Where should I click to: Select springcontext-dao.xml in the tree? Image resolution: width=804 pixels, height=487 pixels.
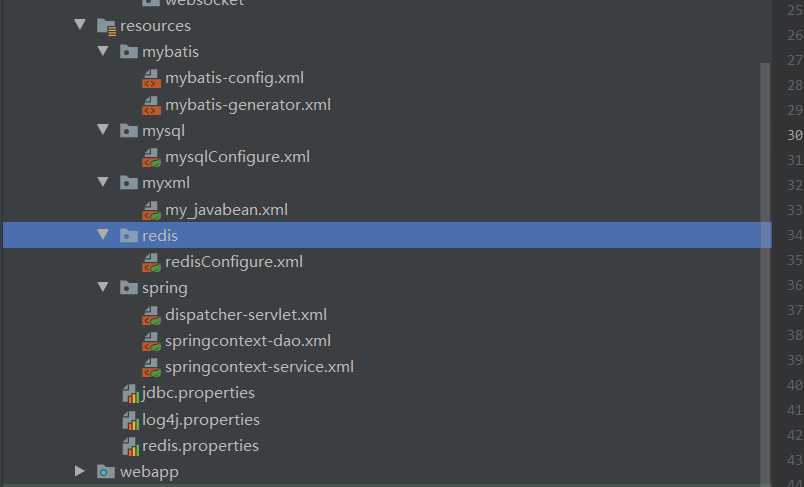[247, 341]
